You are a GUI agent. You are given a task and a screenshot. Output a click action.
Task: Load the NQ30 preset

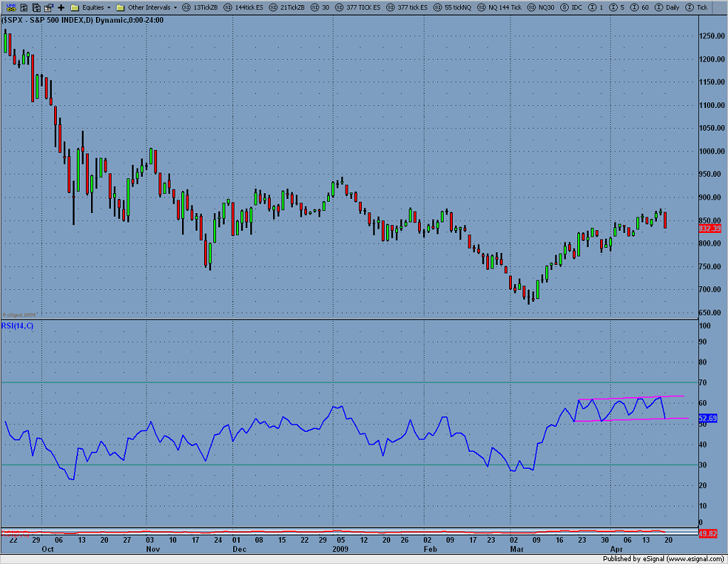(x=541, y=7)
